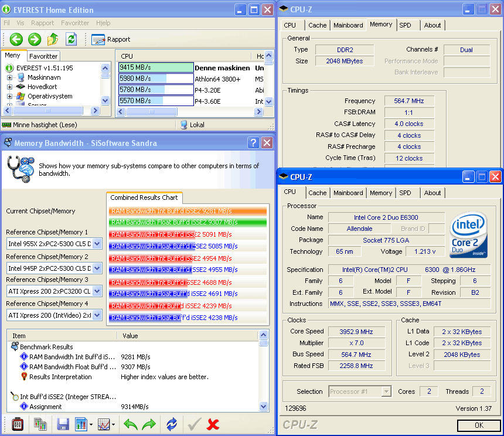Click the green Forward arrow in EVEREST toolbar
The height and width of the screenshot is (436, 504).
[35, 39]
